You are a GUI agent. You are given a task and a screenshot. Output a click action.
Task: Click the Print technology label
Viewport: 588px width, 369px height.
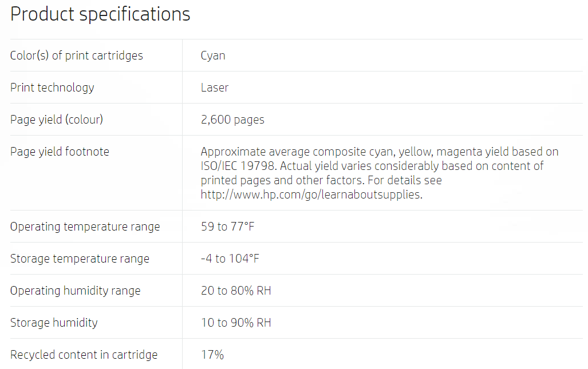[x=52, y=88]
